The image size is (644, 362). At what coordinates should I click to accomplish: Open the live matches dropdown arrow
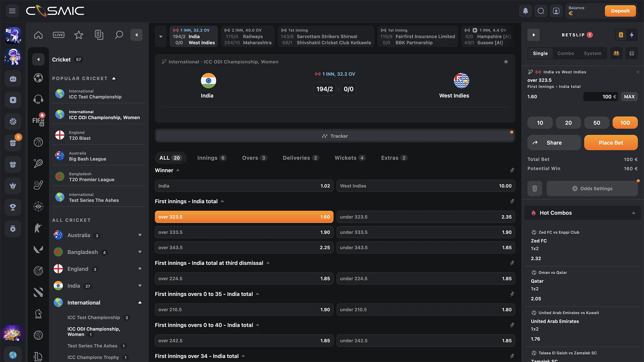pyautogui.click(x=161, y=37)
